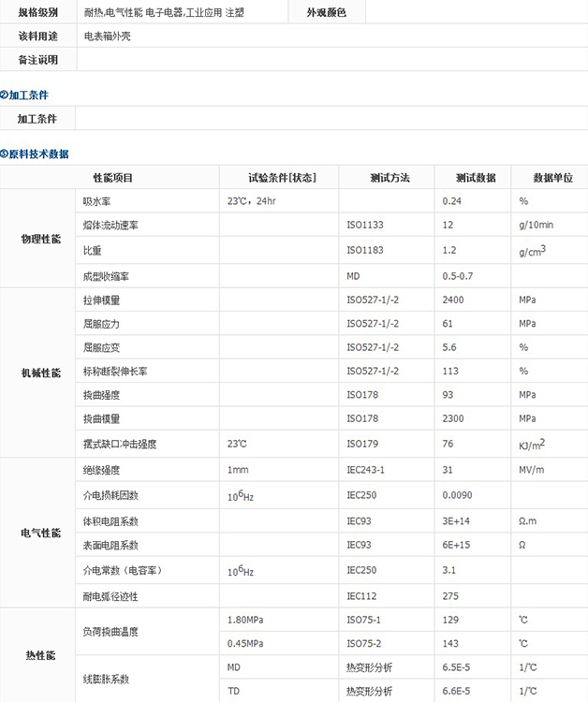The width and height of the screenshot is (588, 702).
Task: Click the 外观颜色 label cell
Action: 326,12
